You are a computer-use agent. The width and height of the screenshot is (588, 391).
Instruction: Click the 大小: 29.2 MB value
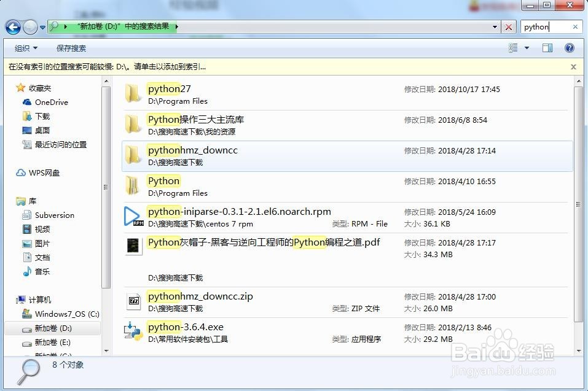pyautogui.click(x=428, y=339)
